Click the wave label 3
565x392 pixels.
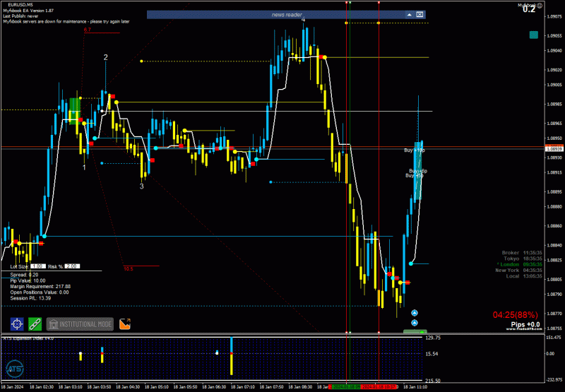click(x=142, y=186)
